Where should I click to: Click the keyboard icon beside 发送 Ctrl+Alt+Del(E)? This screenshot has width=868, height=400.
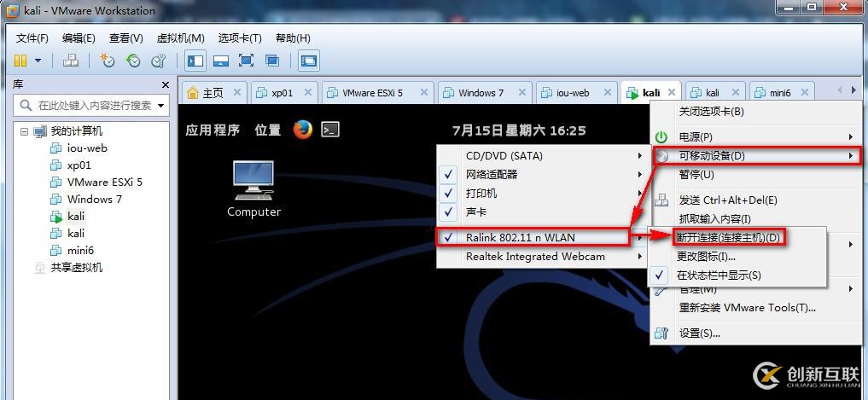point(661,200)
